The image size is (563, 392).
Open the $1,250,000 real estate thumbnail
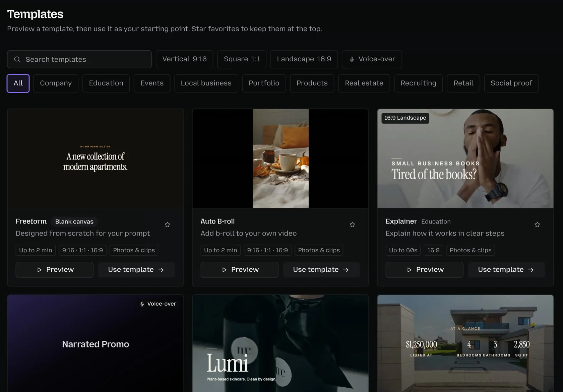point(465,343)
